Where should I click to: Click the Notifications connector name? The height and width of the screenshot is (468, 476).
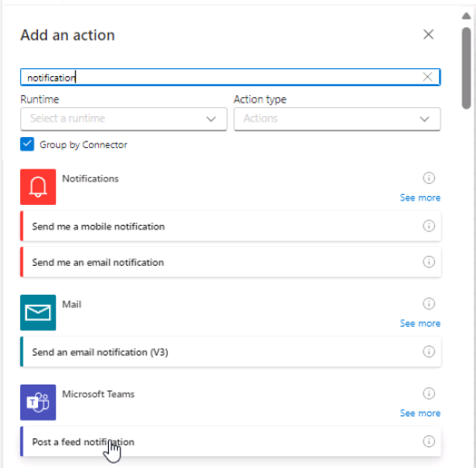(x=90, y=179)
